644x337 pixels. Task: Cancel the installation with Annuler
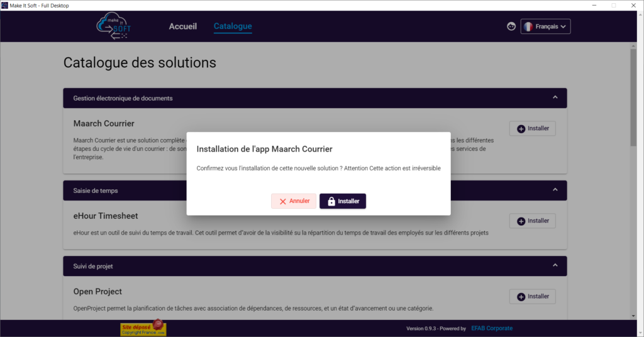(294, 201)
